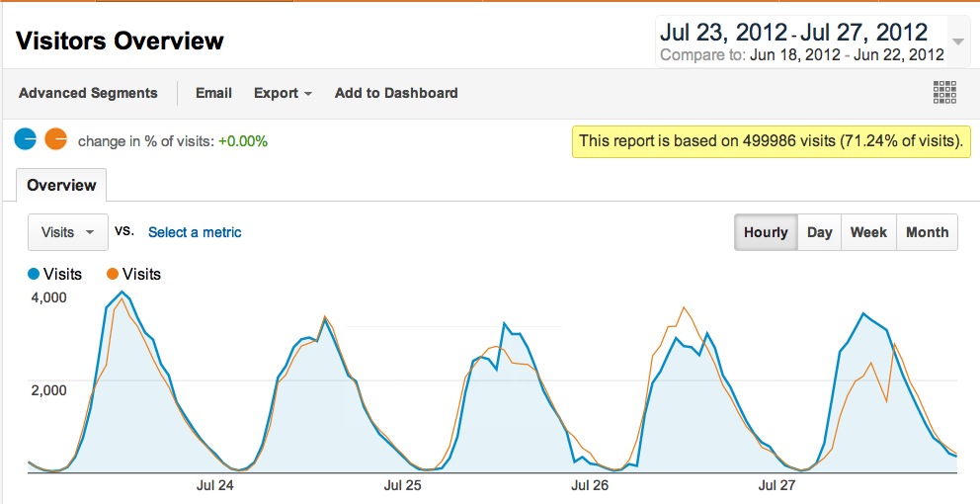Click the blue Visits legend dot

[x=34, y=274]
